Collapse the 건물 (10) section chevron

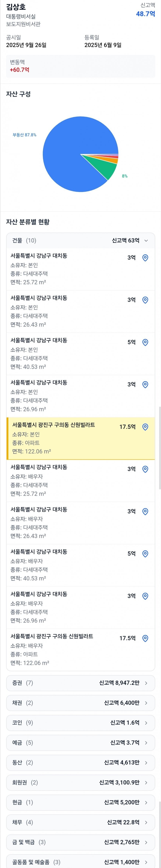point(146,241)
